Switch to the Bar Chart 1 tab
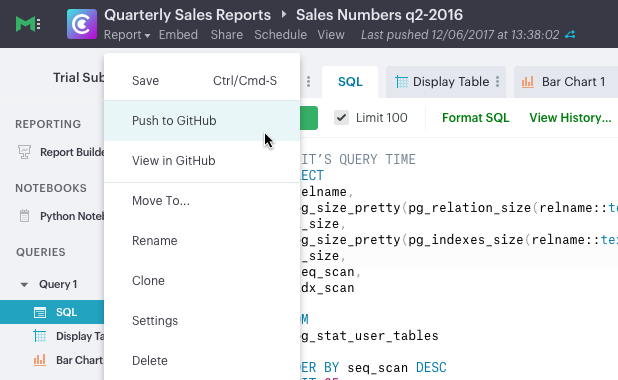Image resolution: width=618 pixels, height=380 pixels. click(x=566, y=82)
